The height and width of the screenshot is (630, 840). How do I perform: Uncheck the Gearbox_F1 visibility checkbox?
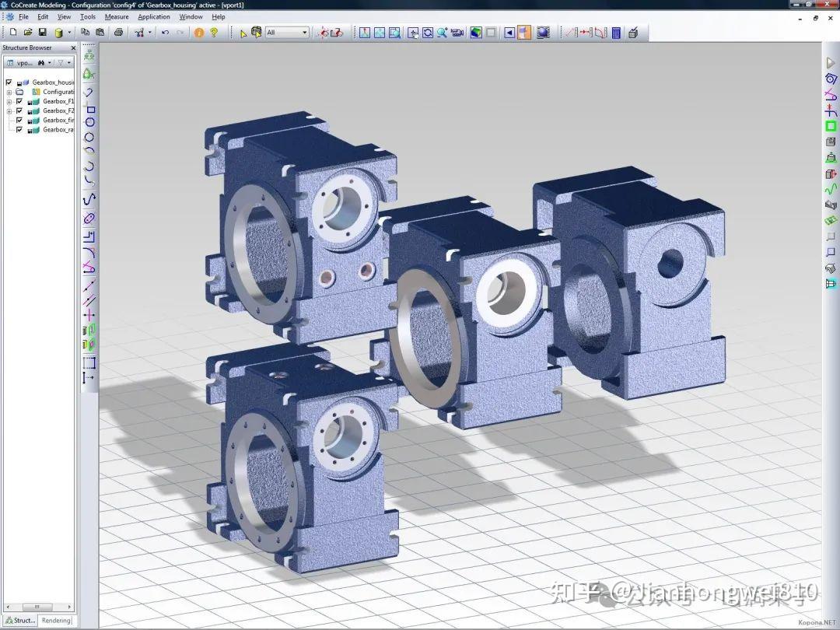pyautogui.click(x=19, y=101)
